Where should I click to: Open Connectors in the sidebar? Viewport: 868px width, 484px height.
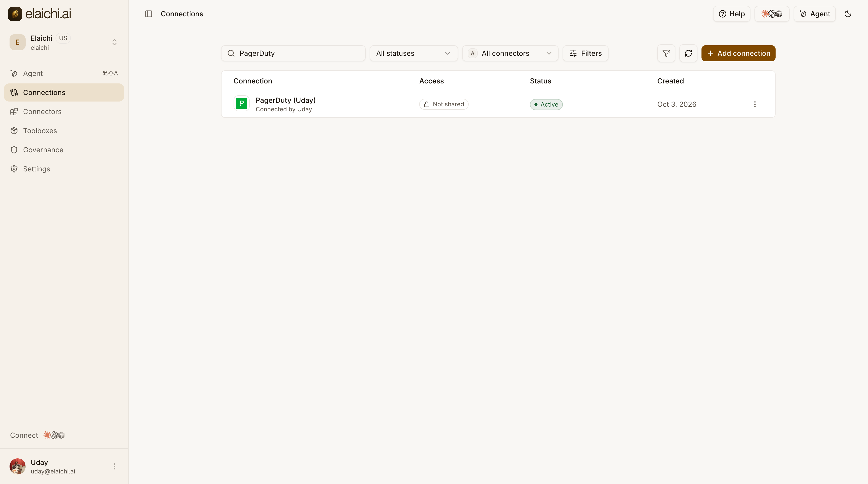pyautogui.click(x=64, y=112)
